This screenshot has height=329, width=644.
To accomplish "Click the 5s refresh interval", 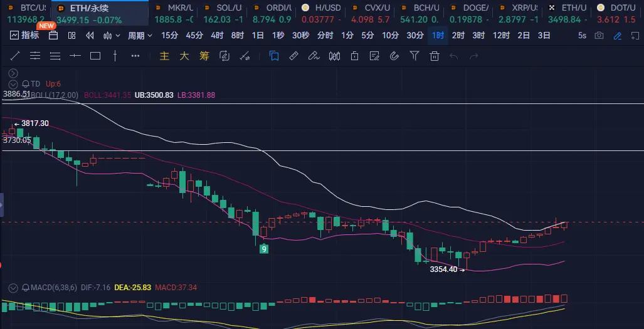I will (x=582, y=36).
